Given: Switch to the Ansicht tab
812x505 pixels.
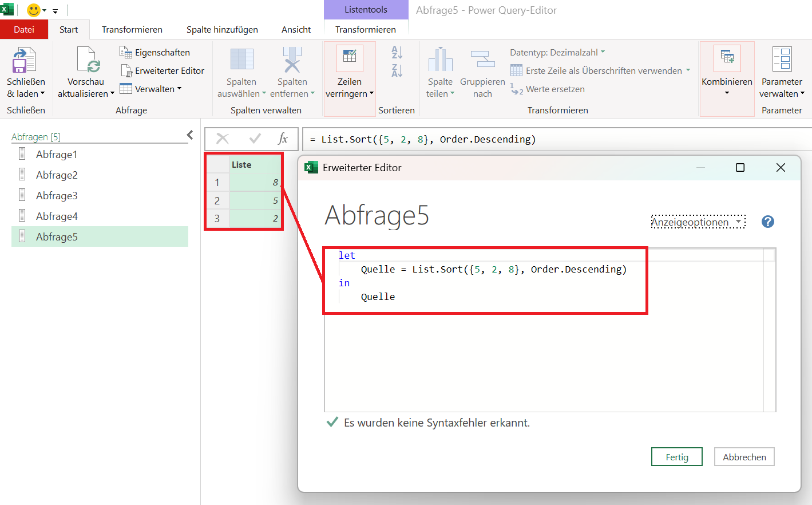Looking at the screenshot, I should 296,29.
